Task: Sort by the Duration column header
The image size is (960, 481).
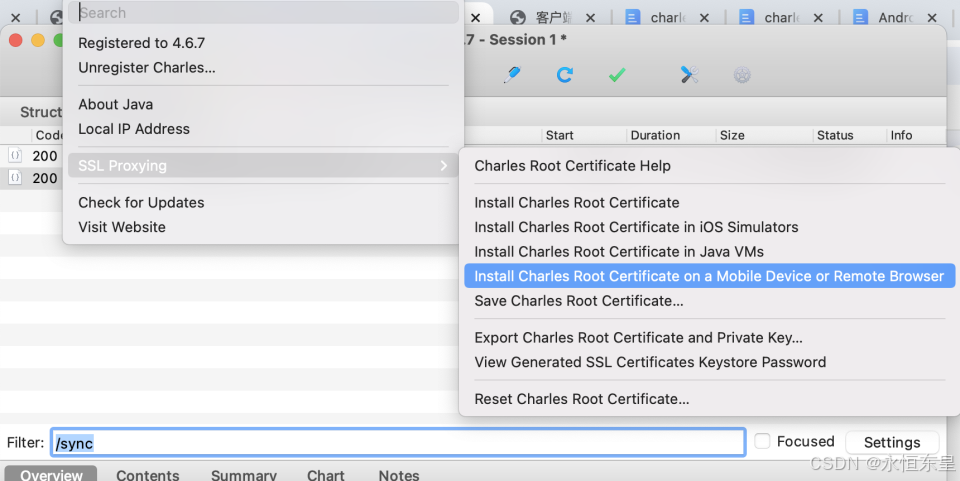Action: [655, 135]
